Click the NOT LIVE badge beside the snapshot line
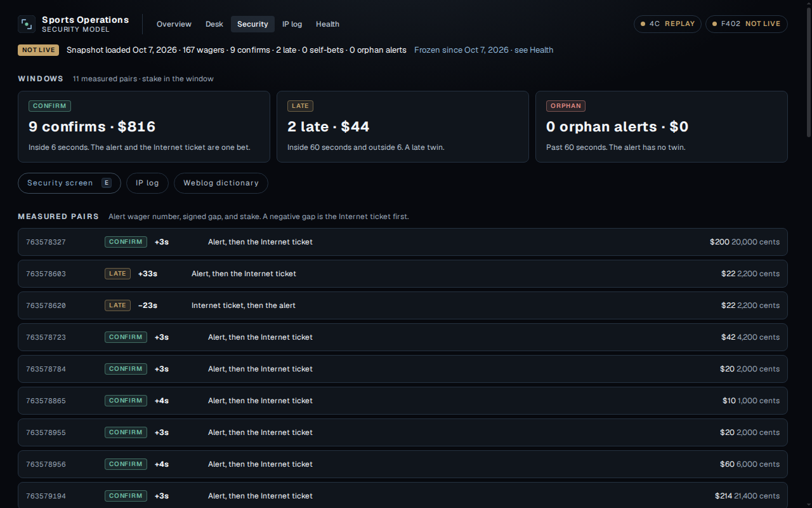The height and width of the screenshot is (508, 812). click(38, 50)
